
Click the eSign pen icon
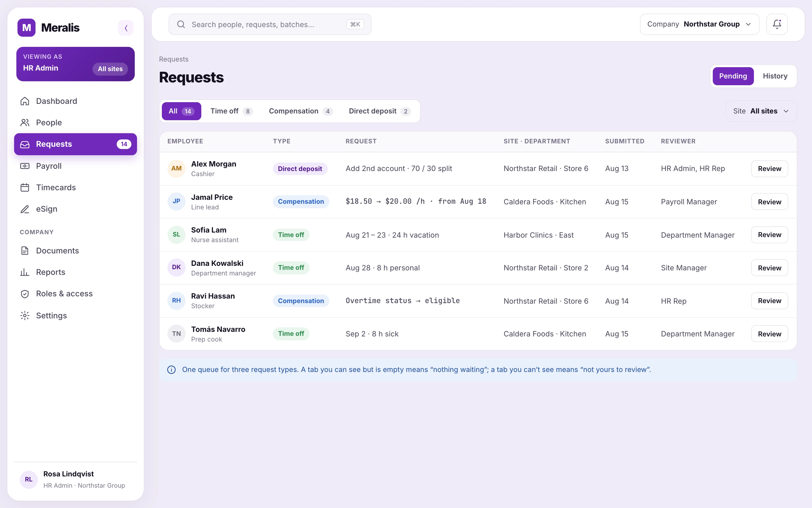point(25,209)
